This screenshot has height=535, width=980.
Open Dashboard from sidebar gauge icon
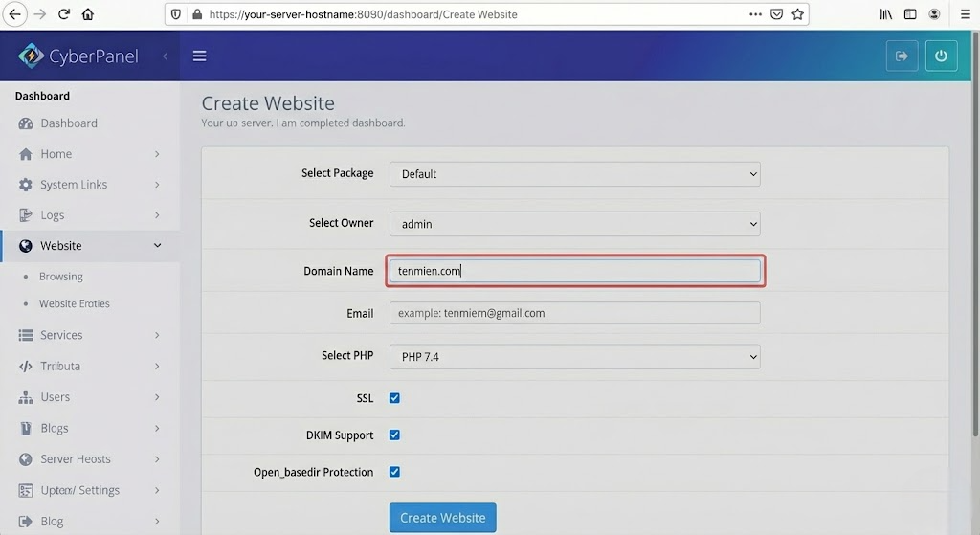[26, 123]
